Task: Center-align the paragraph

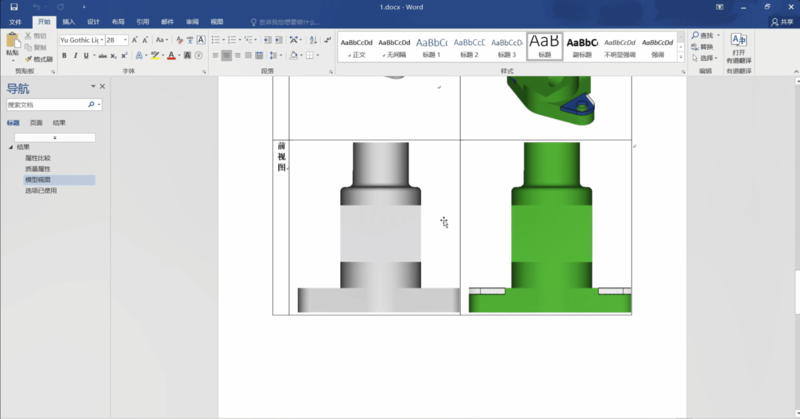Action: 227,56
